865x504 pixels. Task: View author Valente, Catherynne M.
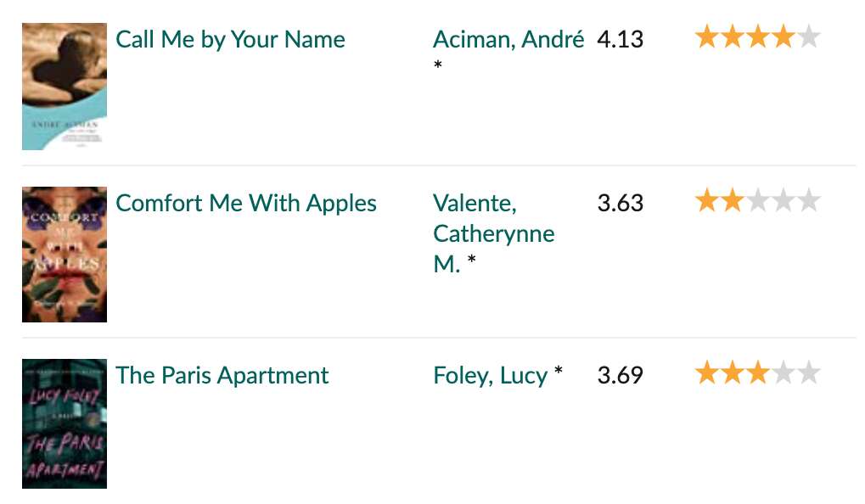(x=493, y=234)
